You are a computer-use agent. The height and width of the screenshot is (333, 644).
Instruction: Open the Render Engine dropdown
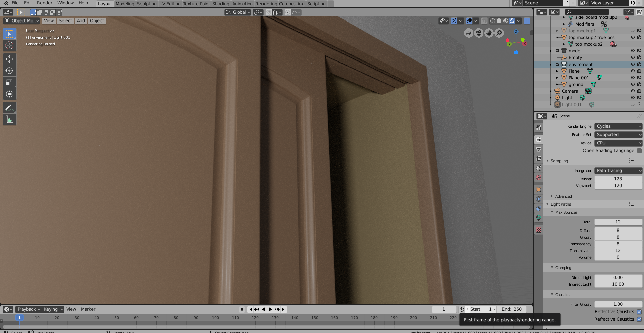click(618, 126)
